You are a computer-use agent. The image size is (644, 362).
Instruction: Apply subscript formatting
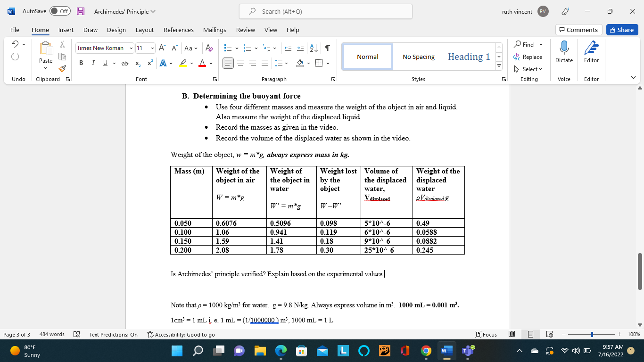[x=138, y=63]
